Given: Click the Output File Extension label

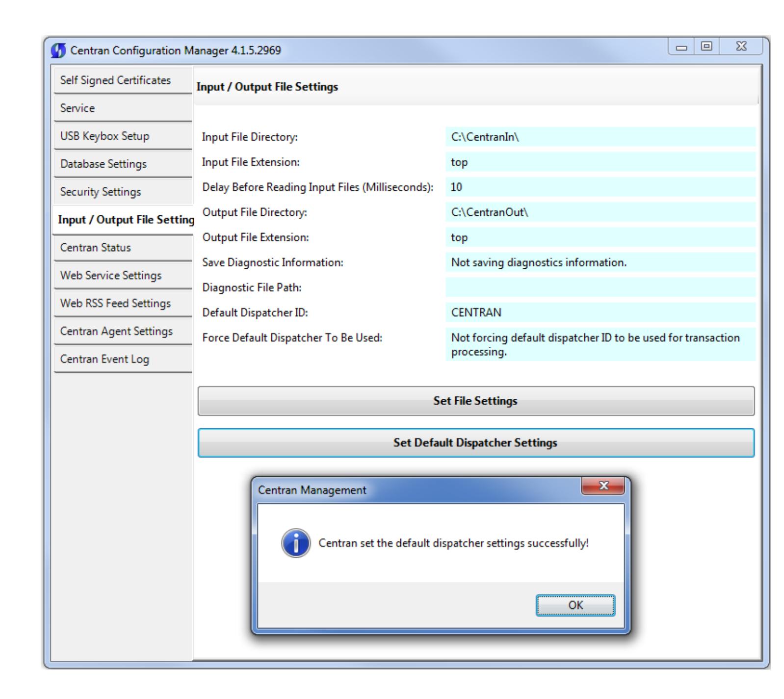Looking at the screenshot, I should (x=256, y=237).
